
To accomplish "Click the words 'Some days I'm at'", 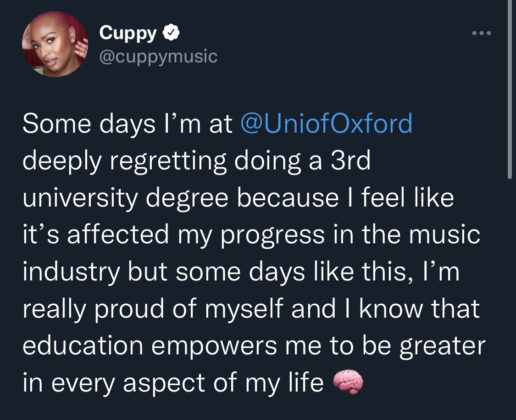I will 127,124.
